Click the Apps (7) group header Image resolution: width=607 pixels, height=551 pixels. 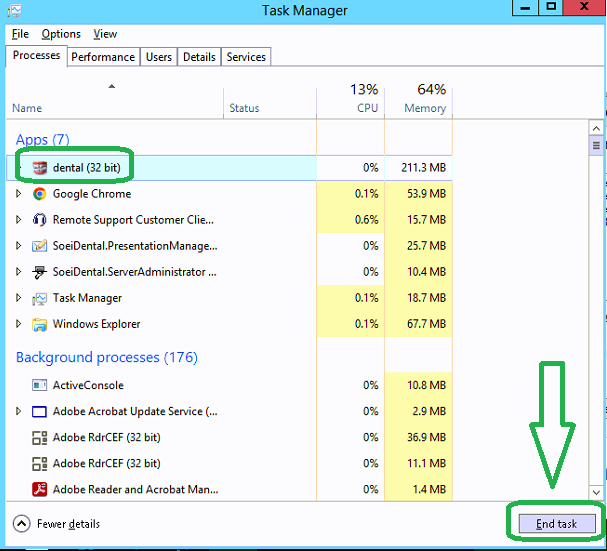tap(43, 139)
